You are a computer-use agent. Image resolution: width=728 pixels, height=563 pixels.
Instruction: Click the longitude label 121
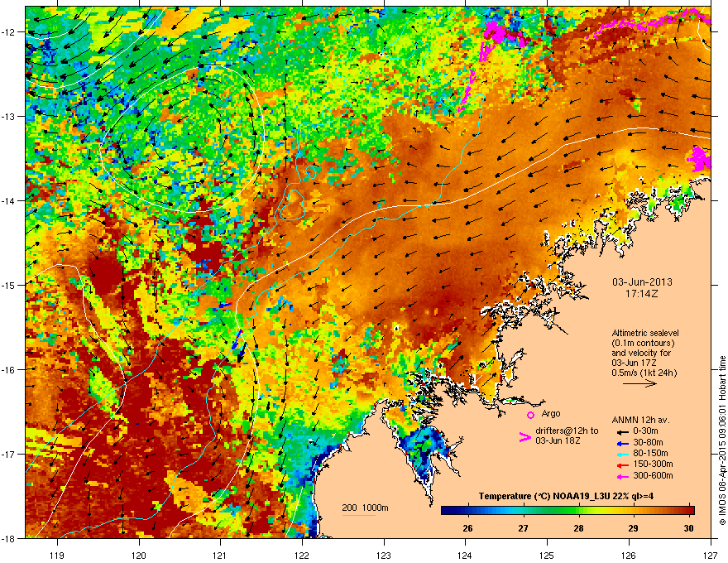coord(220,555)
